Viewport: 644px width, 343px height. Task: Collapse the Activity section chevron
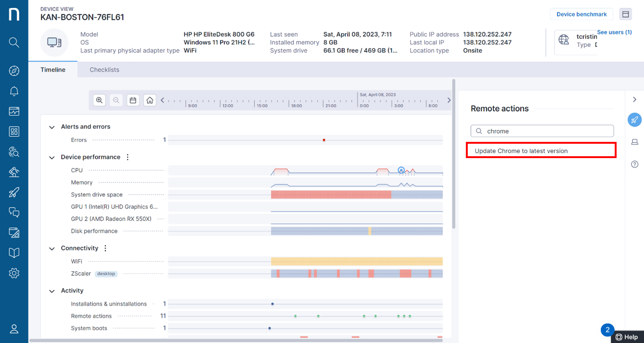pos(52,291)
